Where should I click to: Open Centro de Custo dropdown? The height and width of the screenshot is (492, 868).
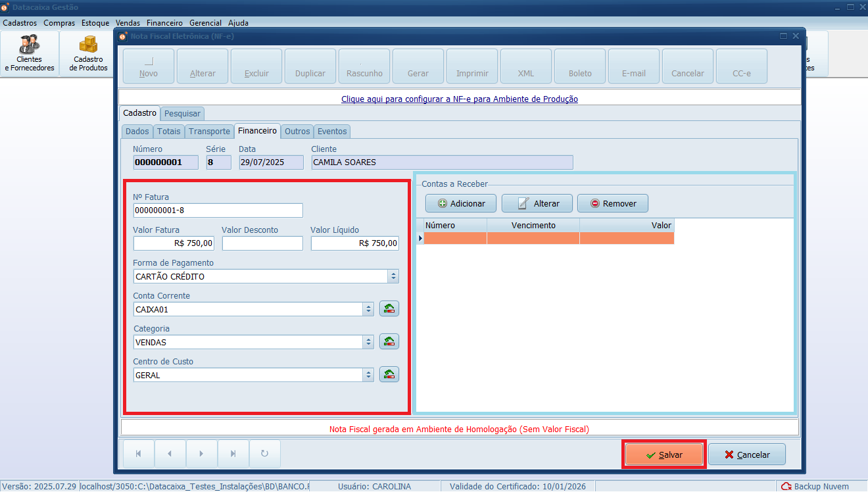[x=369, y=375]
